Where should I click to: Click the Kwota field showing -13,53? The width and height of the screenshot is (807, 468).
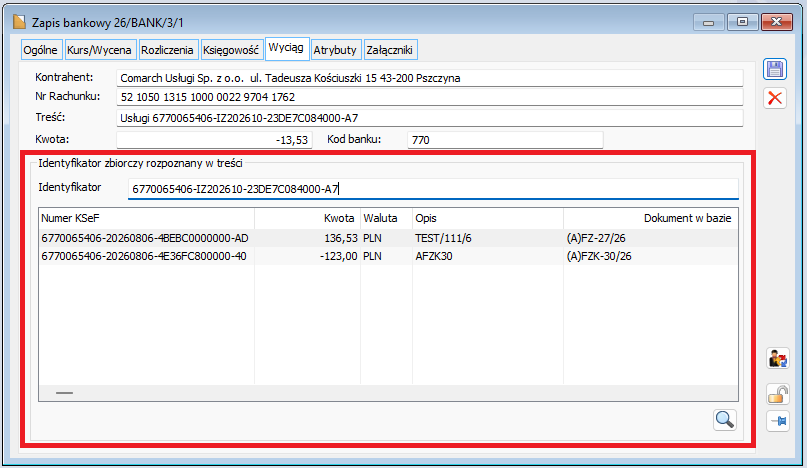214,140
